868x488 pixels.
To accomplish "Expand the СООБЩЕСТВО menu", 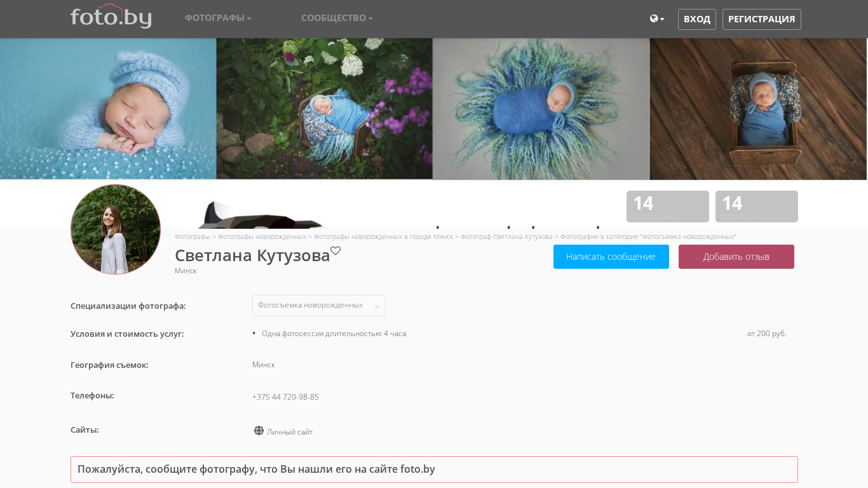I will tap(337, 18).
